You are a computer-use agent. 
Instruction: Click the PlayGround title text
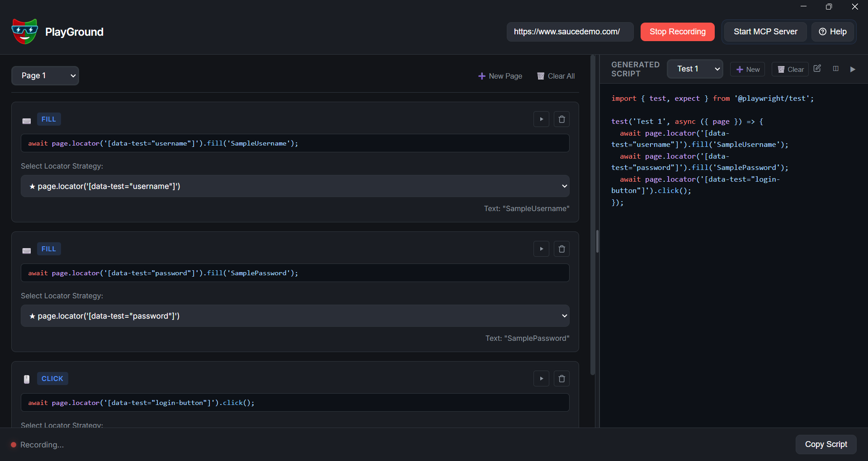(x=74, y=32)
